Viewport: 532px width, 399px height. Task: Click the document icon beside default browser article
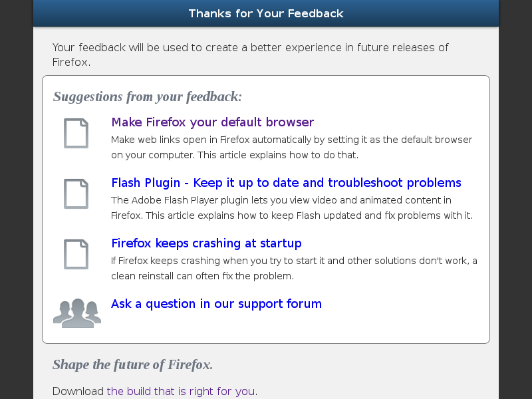(76, 134)
